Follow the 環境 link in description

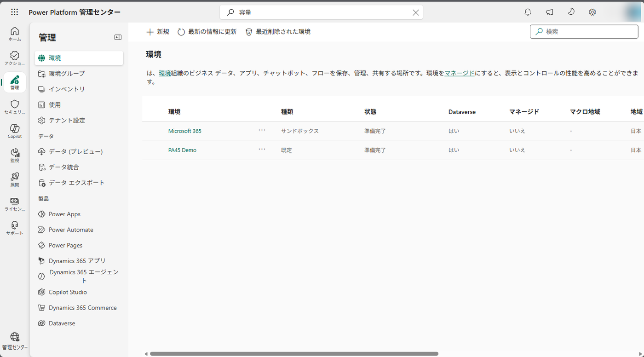165,73
